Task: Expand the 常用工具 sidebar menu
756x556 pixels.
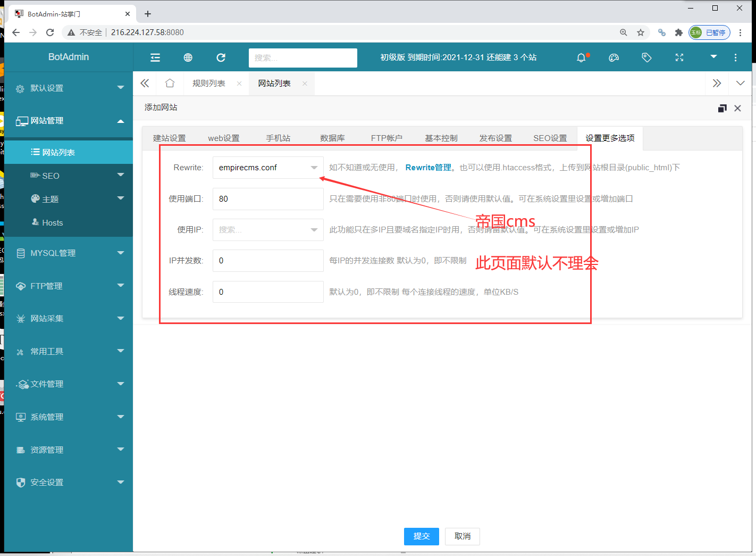Action: (69, 352)
